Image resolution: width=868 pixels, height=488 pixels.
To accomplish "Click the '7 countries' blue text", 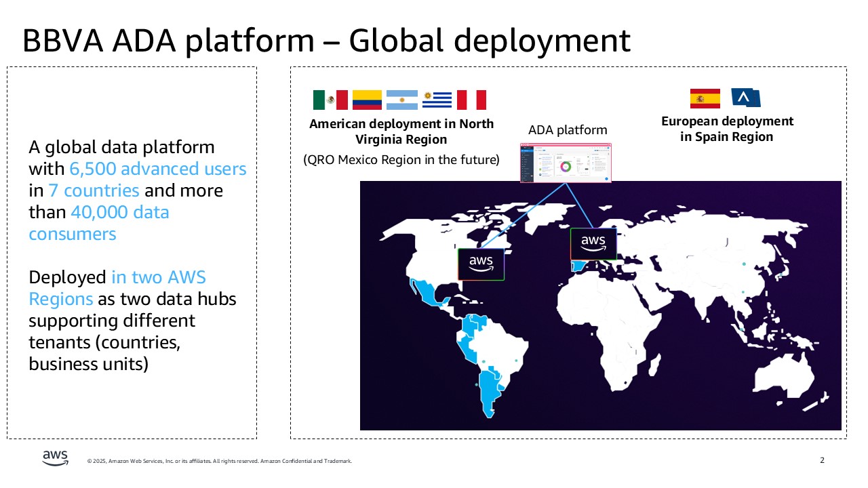I will coord(94,190).
